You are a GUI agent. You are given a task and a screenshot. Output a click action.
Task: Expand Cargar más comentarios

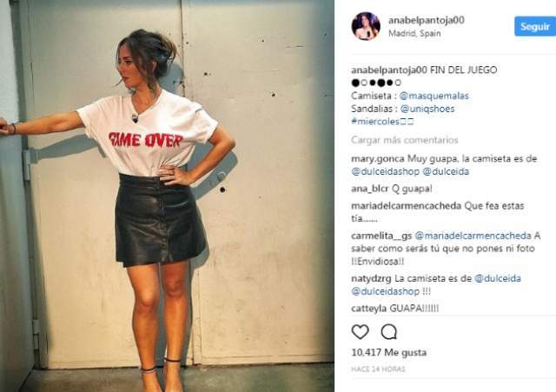point(405,140)
